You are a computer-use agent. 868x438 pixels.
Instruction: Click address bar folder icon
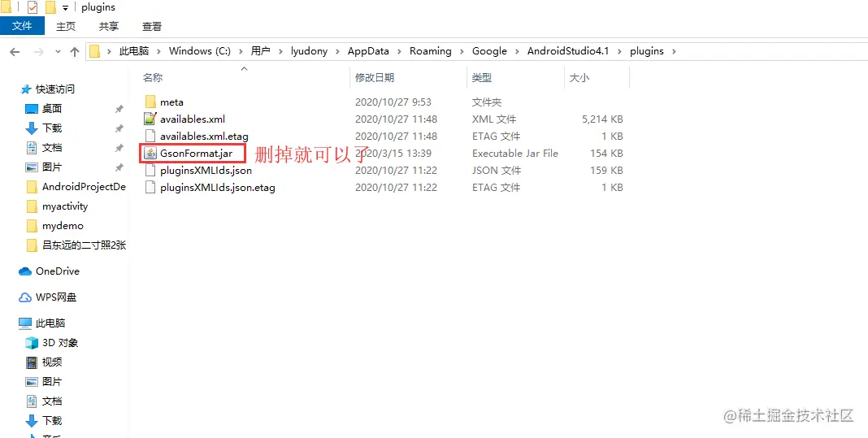click(94, 51)
